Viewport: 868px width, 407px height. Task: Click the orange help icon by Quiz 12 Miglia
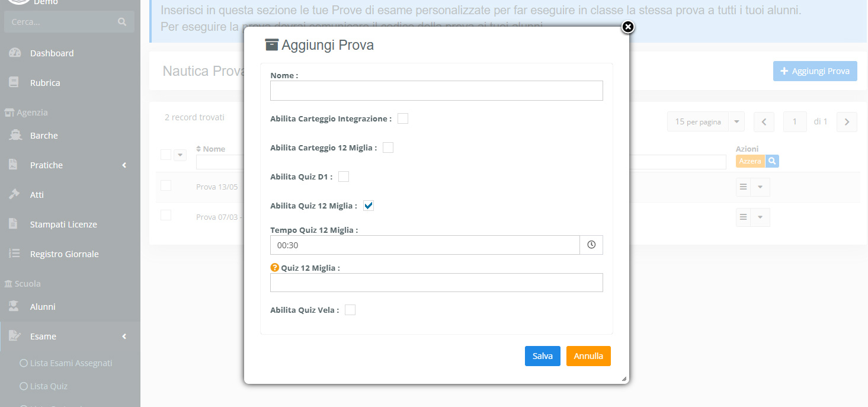(274, 268)
